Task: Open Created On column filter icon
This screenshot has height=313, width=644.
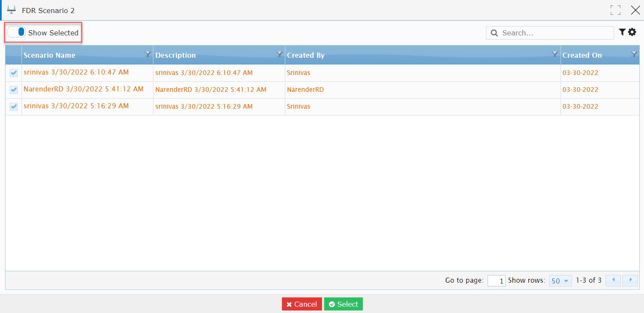Action: pyautogui.click(x=633, y=54)
